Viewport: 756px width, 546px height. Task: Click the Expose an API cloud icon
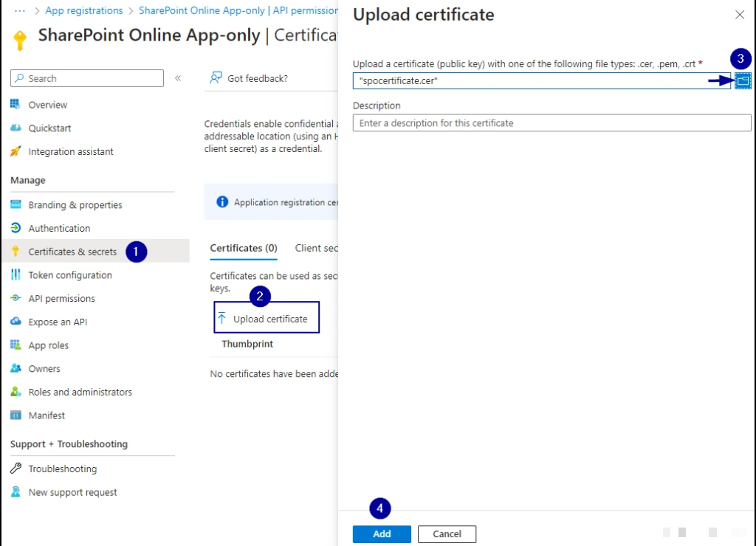[x=16, y=322]
